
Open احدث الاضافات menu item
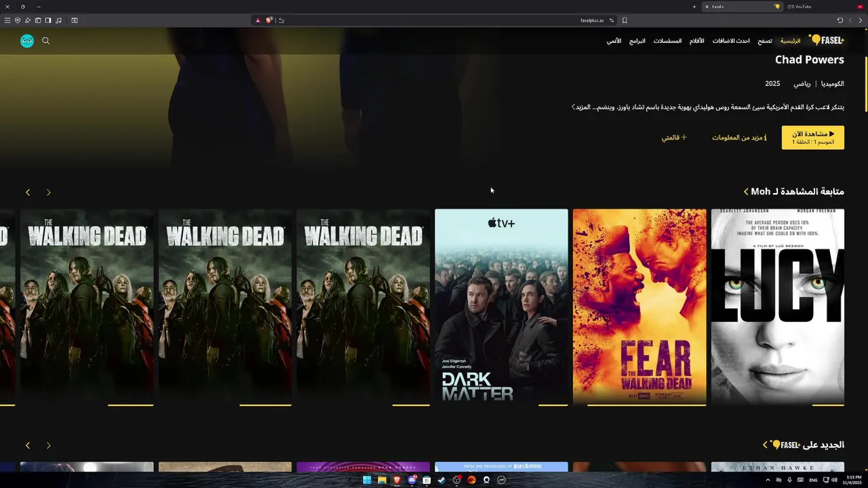731,41
